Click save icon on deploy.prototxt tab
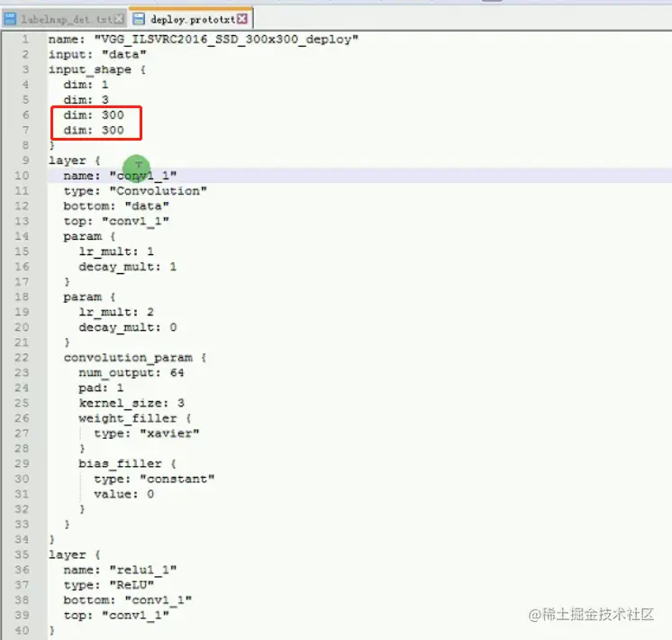 (x=139, y=19)
